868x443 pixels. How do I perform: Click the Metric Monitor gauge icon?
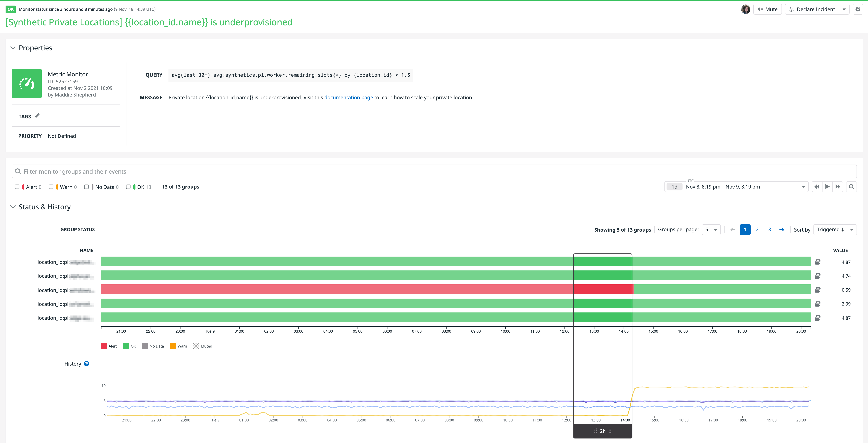[27, 83]
